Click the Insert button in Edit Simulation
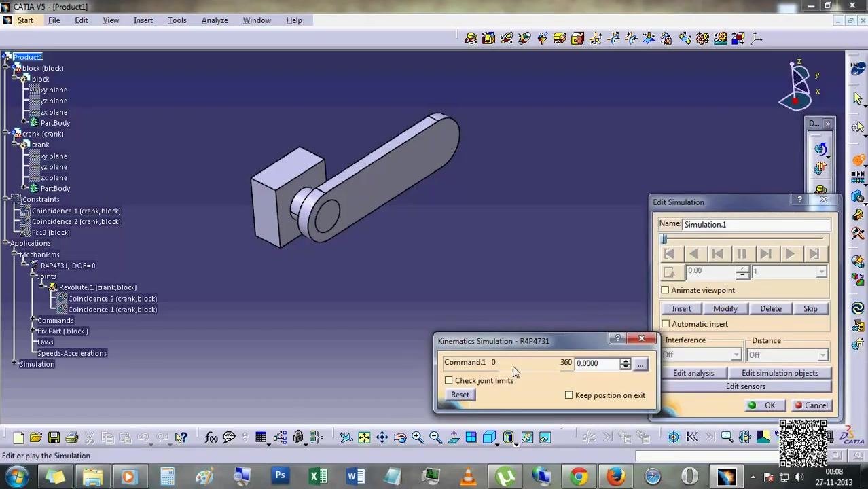This screenshot has width=868, height=489. click(x=681, y=309)
